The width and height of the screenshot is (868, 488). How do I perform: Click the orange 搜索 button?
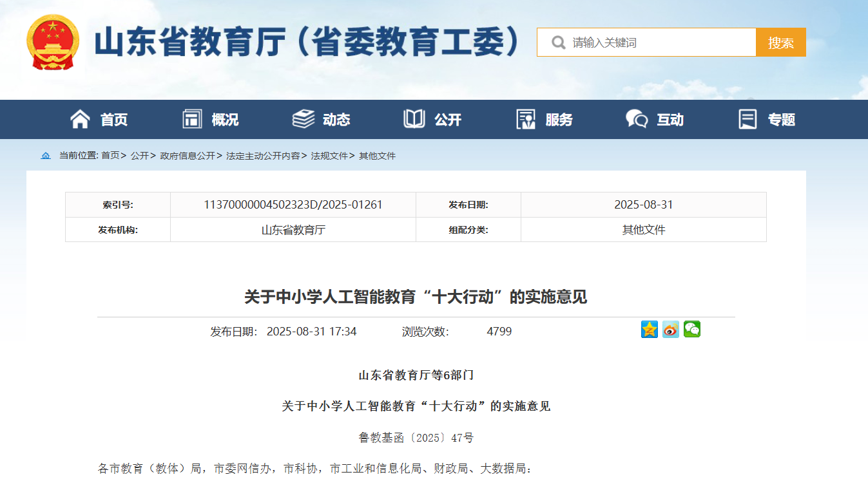point(781,42)
